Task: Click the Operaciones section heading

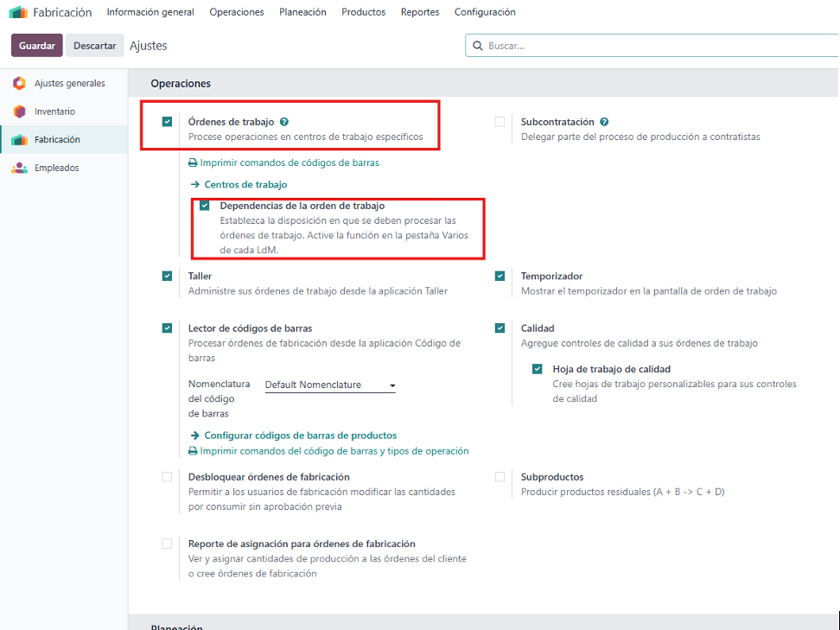Action: coord(181,84)
